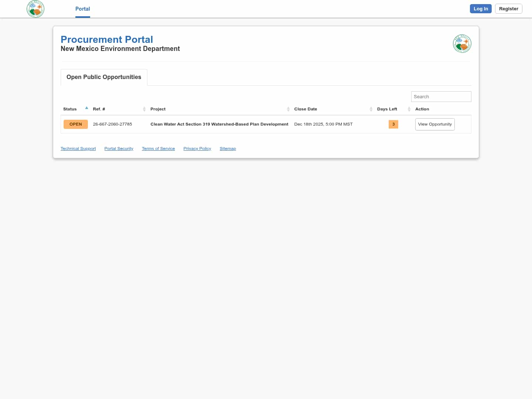Click the department seal on the portal card
The image size is (532, 399).
click(462, 43)
